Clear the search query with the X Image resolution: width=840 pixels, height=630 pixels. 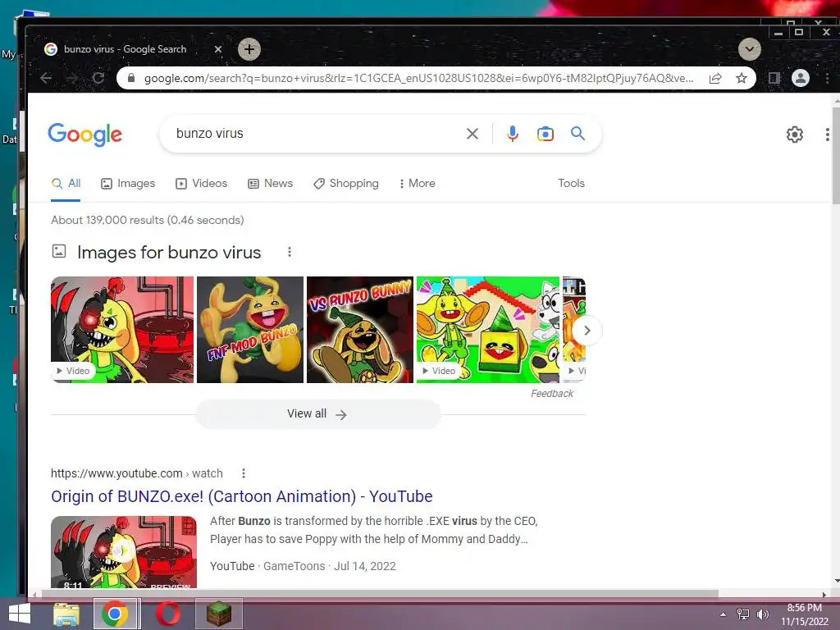(x=472, y=134)
